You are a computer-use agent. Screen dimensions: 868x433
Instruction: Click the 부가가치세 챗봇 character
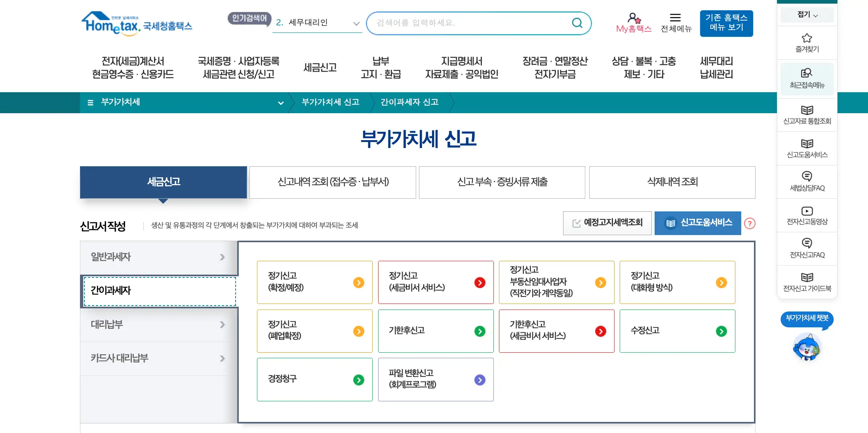pos(807,348)
